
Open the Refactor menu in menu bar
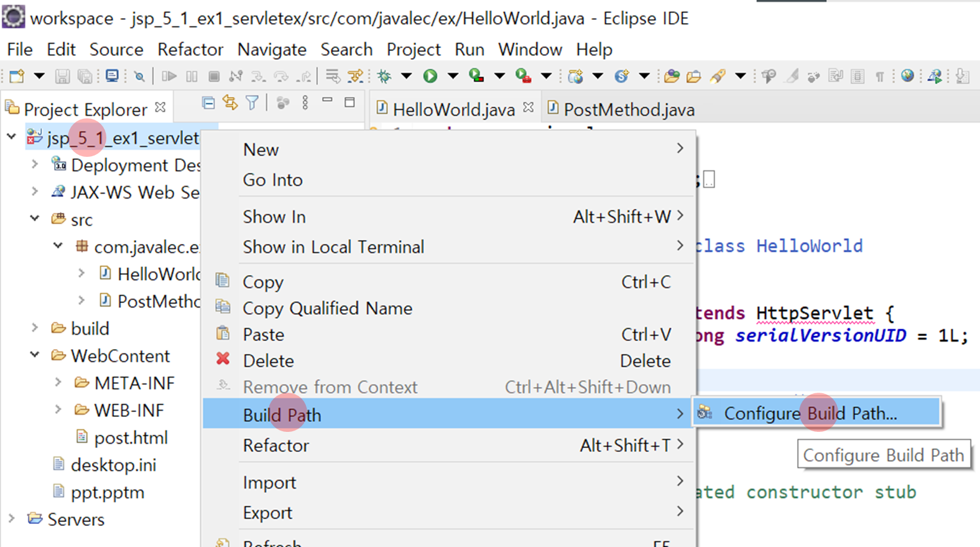click(190, 49)
